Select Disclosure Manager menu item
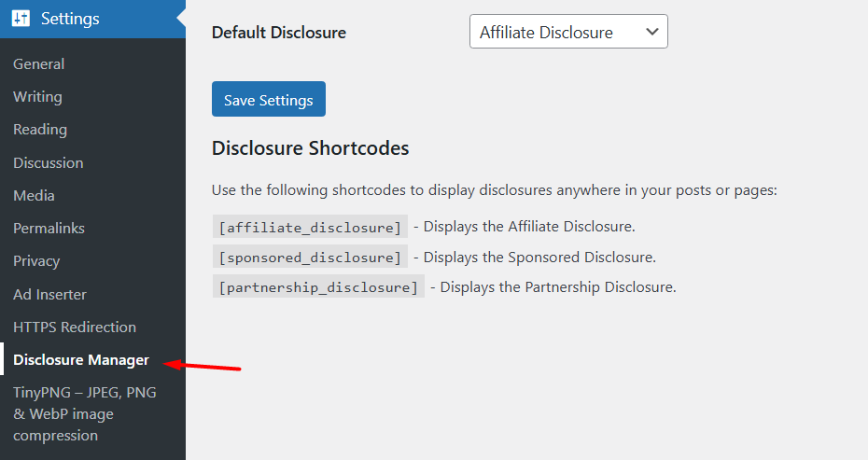The image size is (868, 460). tap(81, 360)
